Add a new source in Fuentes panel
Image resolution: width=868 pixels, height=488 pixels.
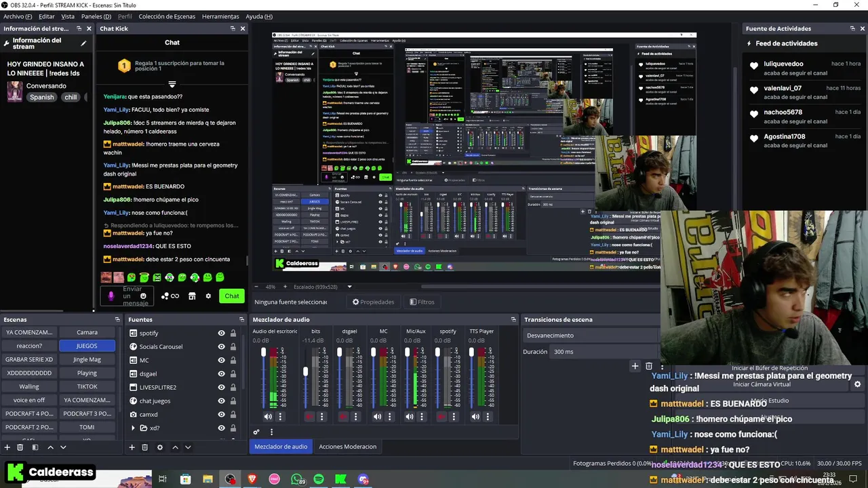tap(132, 447)
